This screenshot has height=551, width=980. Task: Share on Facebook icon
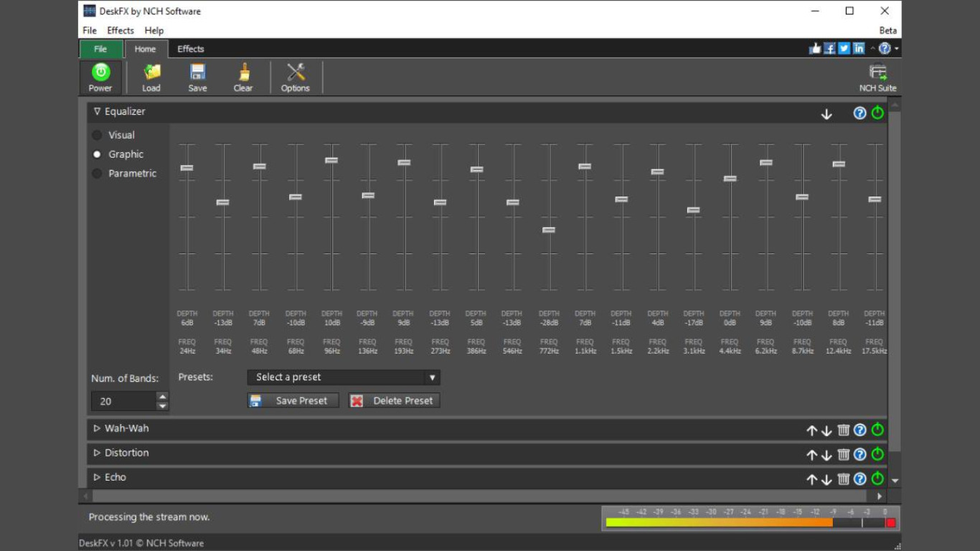[829, 49]
